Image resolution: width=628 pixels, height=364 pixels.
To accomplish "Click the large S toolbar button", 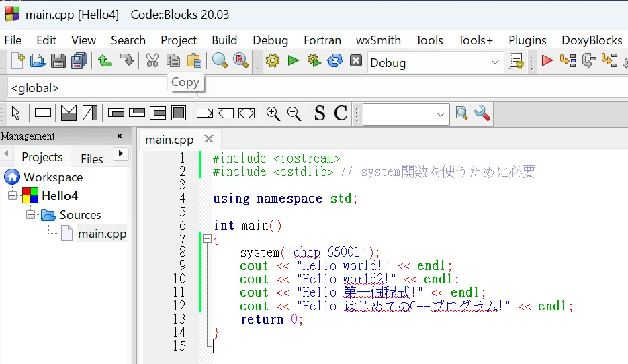I will click(x=320, y=113).
